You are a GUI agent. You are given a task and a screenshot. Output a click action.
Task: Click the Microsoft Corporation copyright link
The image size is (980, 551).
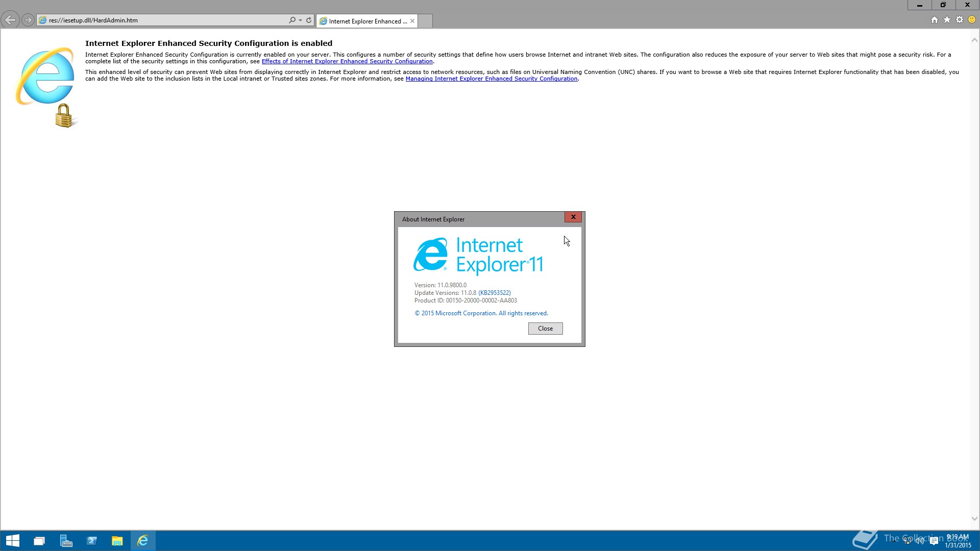(x=481, y=313)
